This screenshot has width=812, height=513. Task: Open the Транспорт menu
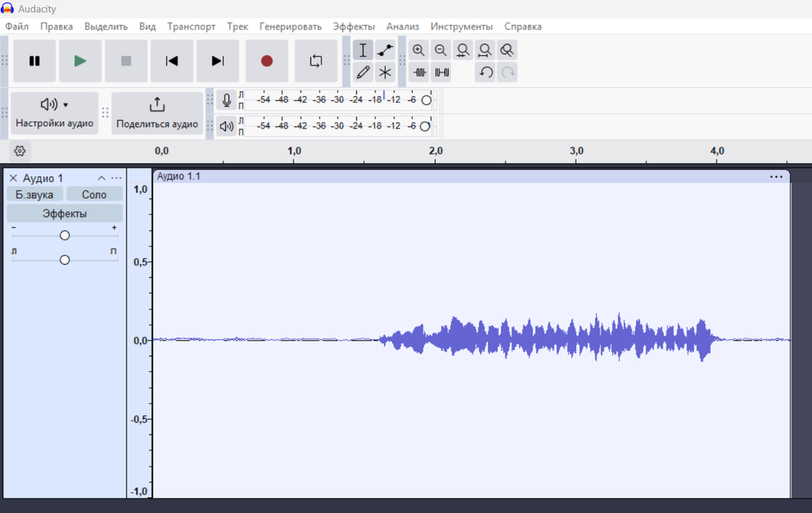(x=191, y=26)
